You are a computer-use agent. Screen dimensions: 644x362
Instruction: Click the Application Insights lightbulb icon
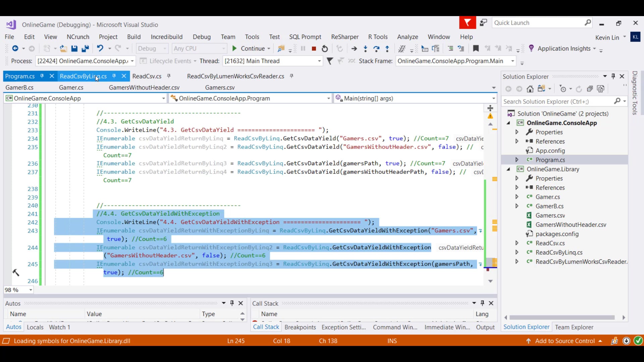pyautogui.click(x=531, y=48)
